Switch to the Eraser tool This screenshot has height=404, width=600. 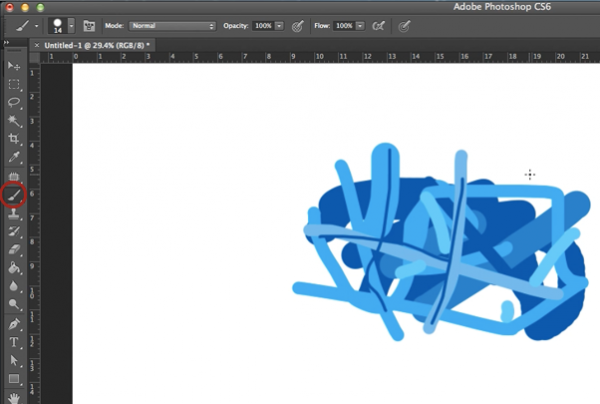click(x=14, y=250)
